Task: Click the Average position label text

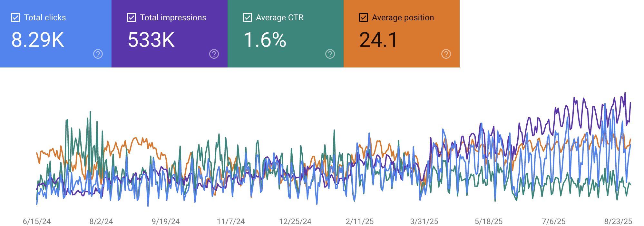Action: pos(403,17)
